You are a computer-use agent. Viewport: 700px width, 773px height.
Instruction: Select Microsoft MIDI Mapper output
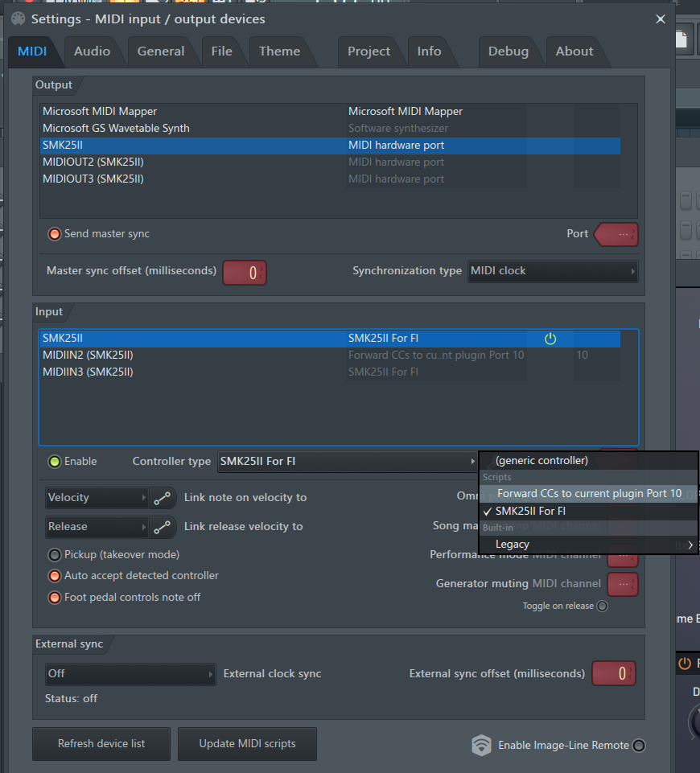click(x=330, y=112)
